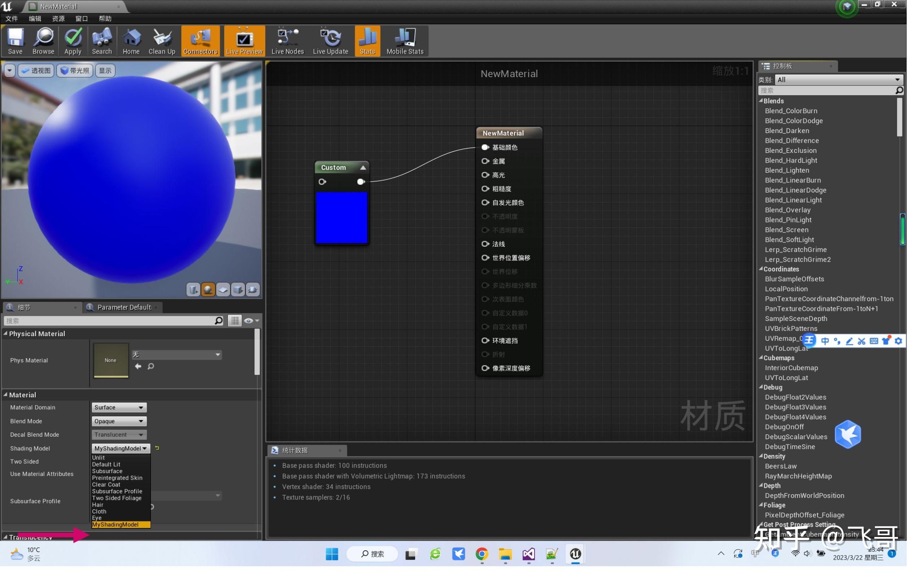The width and height of the screenshot is (924, 577).
Task: Open the 窗口 menu
Action: tap(81, 18)
